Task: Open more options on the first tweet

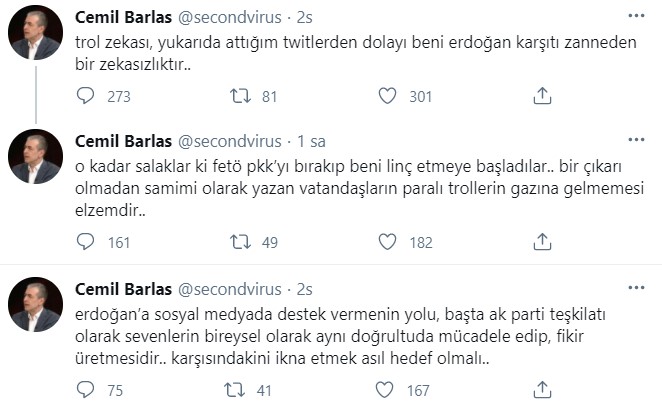Action: click(636, 17)
